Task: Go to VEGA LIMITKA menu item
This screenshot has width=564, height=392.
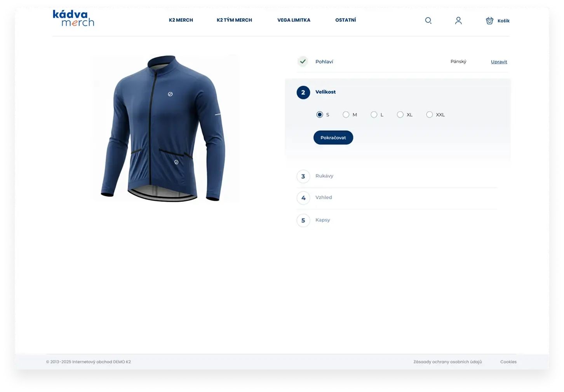Action: (x=294, y=20)
